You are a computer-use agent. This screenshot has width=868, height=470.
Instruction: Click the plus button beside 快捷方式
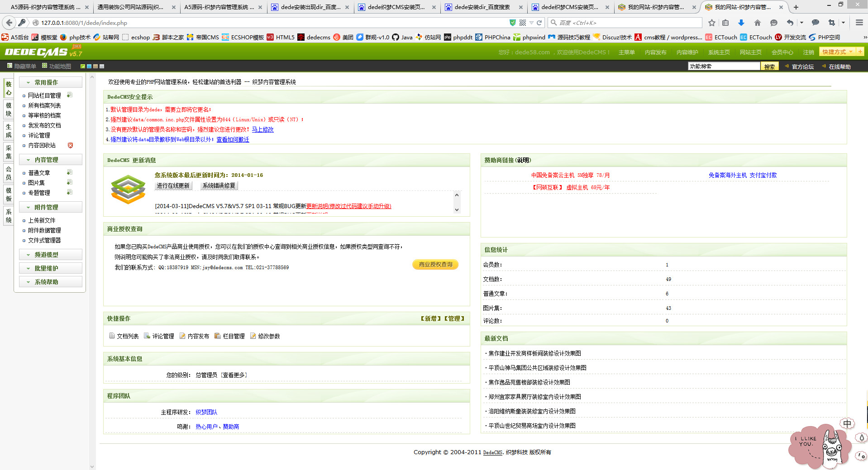pyautogui.click(x=860, y=52)
